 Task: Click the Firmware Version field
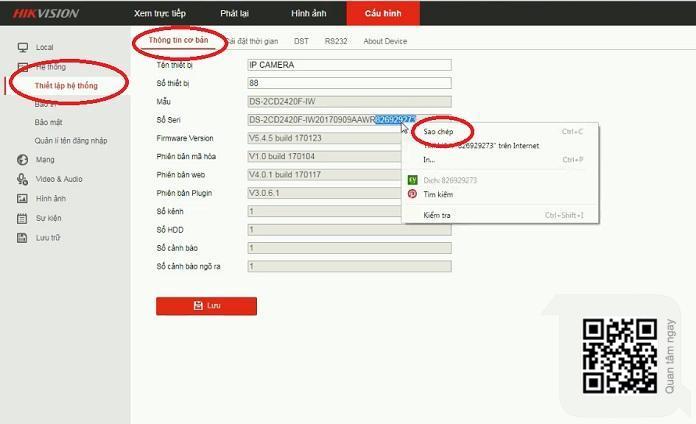(x=324, y=138)
